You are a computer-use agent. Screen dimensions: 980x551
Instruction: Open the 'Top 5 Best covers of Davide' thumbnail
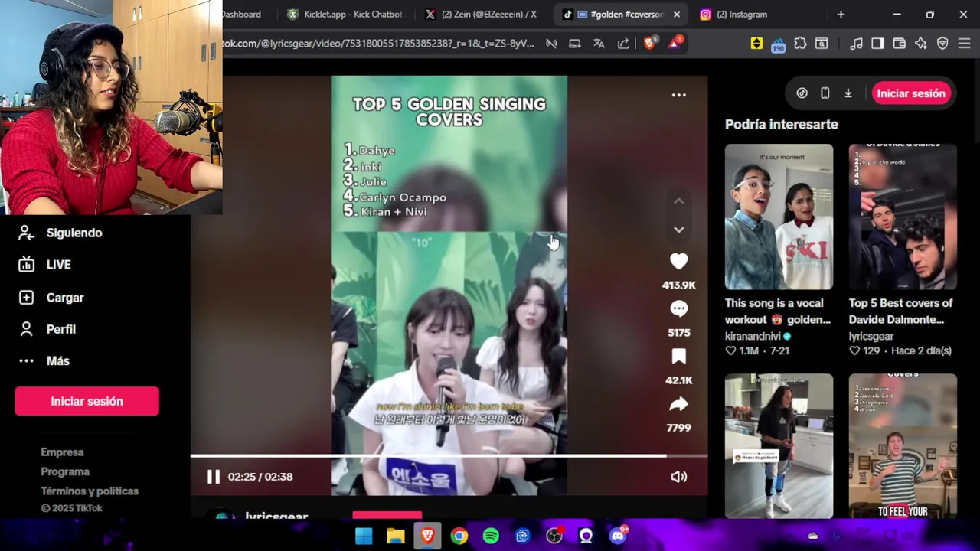point(902,217)
